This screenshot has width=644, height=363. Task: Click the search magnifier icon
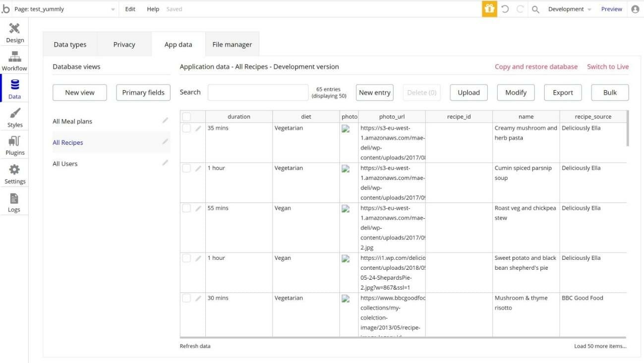[535, 9]
